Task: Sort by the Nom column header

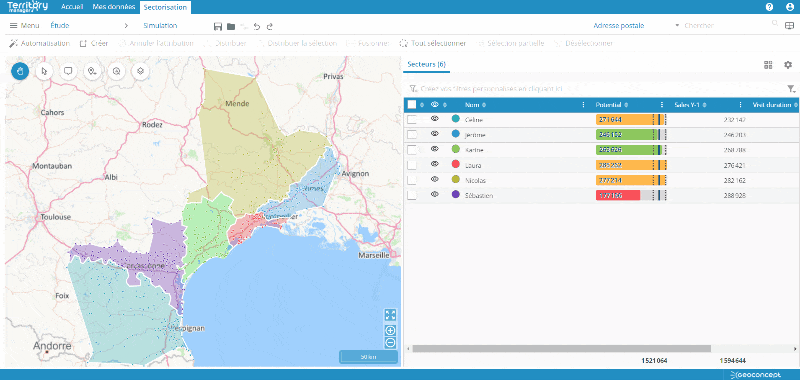Action: pyautogui.click(x=476, y=105)
